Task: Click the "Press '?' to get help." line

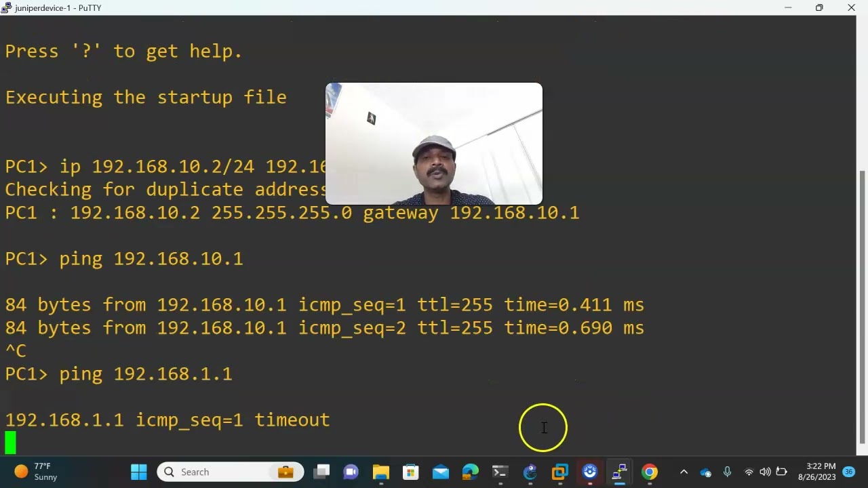Action: click(123, 52)
